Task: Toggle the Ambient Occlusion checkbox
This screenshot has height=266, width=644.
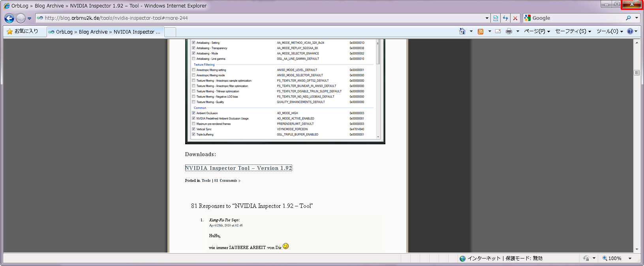Action: (193, 113)
